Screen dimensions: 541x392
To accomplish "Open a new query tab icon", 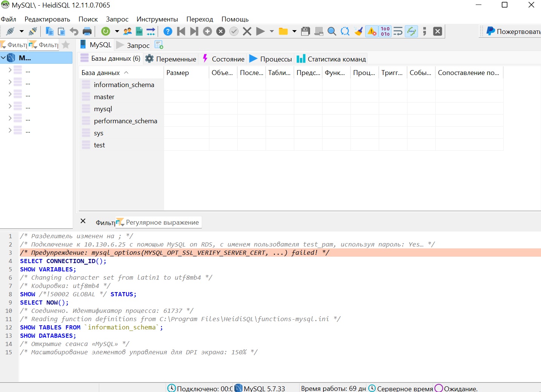I will point(159,45).
